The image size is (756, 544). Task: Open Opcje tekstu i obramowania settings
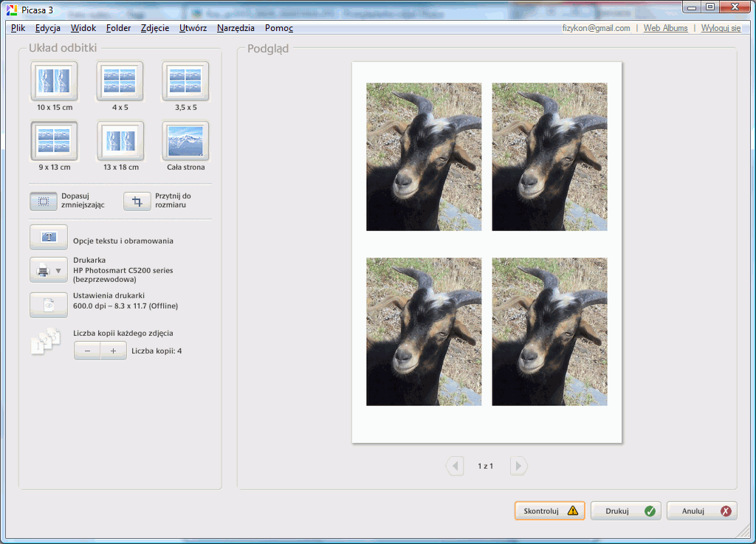(x=49, y=237)
